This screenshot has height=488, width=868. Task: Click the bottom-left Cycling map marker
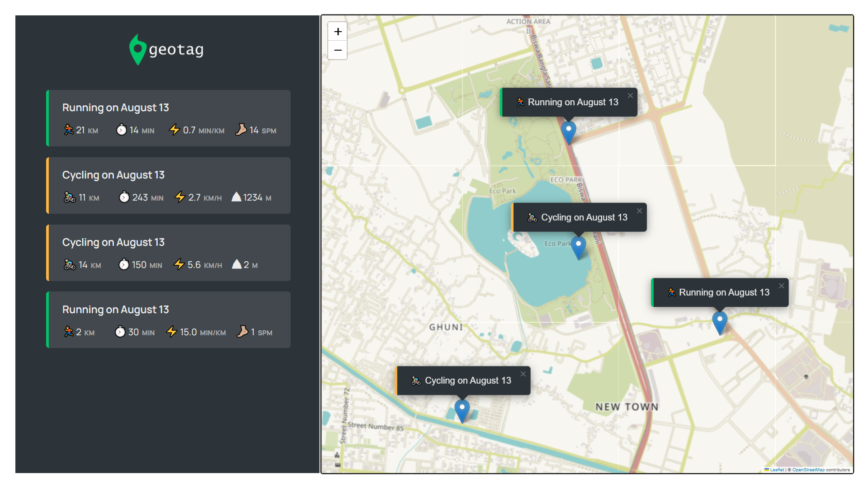pyautogui.click(x=462, y=409)
